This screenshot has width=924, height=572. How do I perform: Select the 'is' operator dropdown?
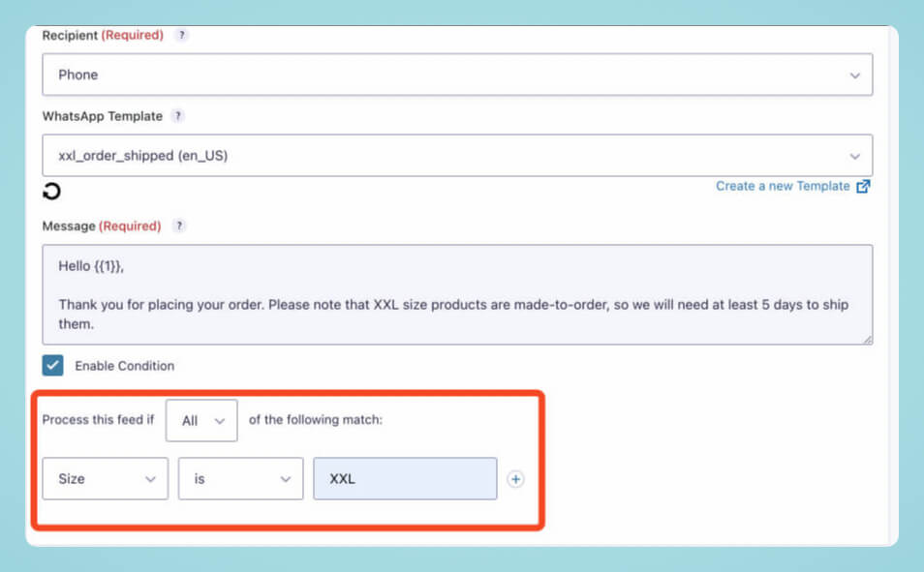(x=240, y=479)
